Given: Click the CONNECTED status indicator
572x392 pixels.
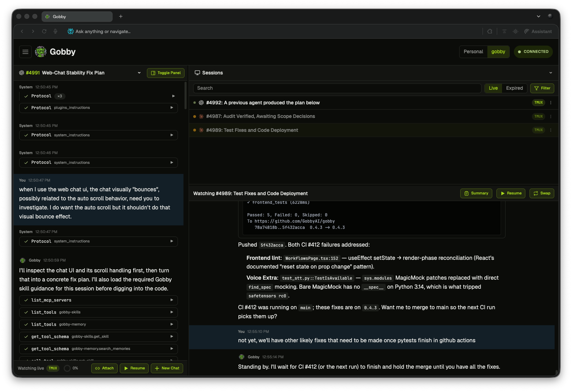Looking at the screenshot, I should 533,52.
